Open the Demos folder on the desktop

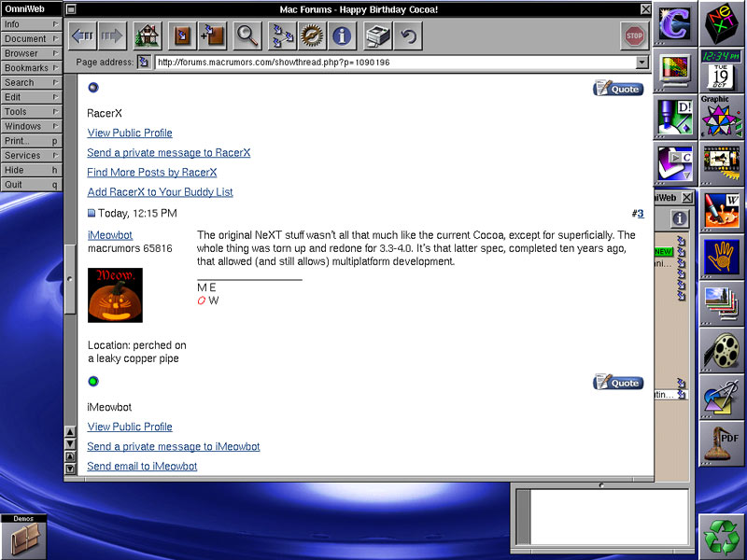coord(23,537)
